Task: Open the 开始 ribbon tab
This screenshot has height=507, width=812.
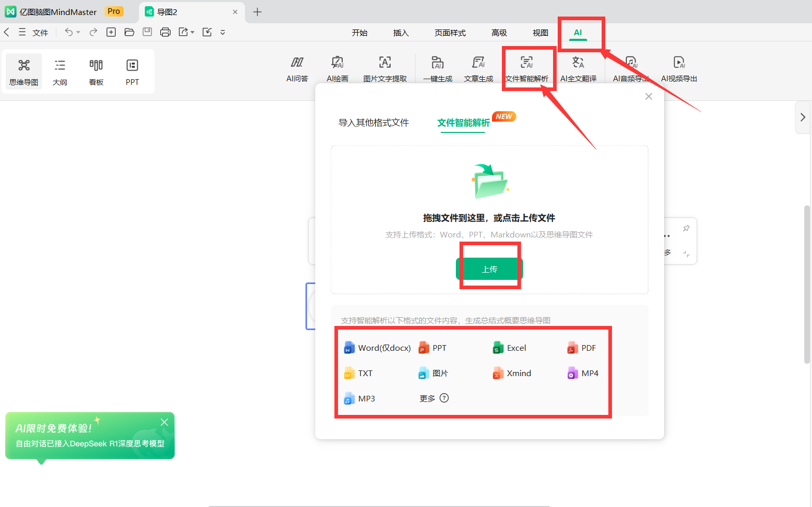Action: click(360, 33)
